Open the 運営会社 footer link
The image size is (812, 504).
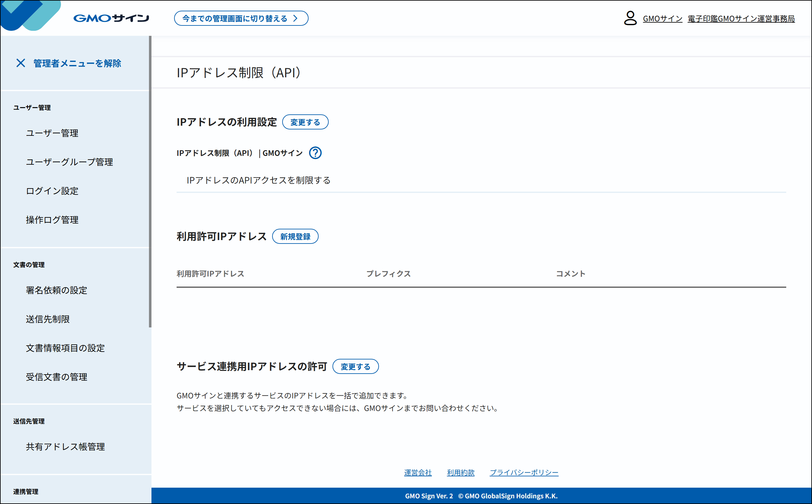[x=418, y=472]
